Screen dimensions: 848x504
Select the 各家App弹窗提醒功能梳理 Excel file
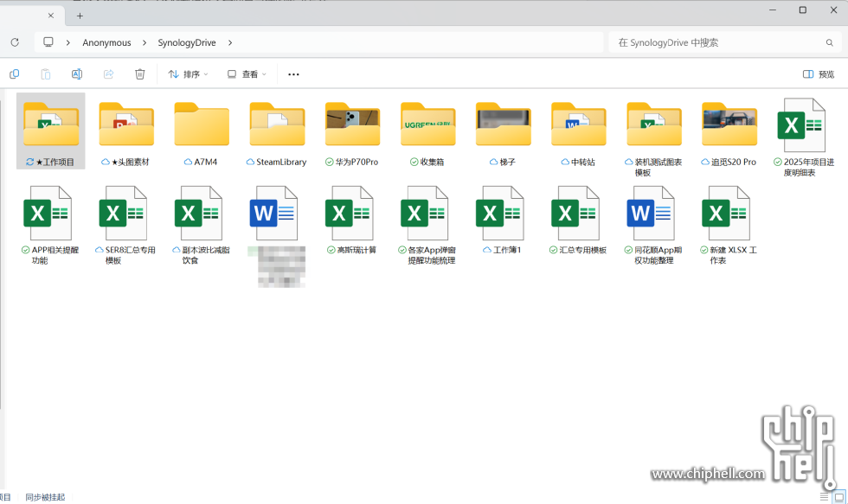pos(427,224)
